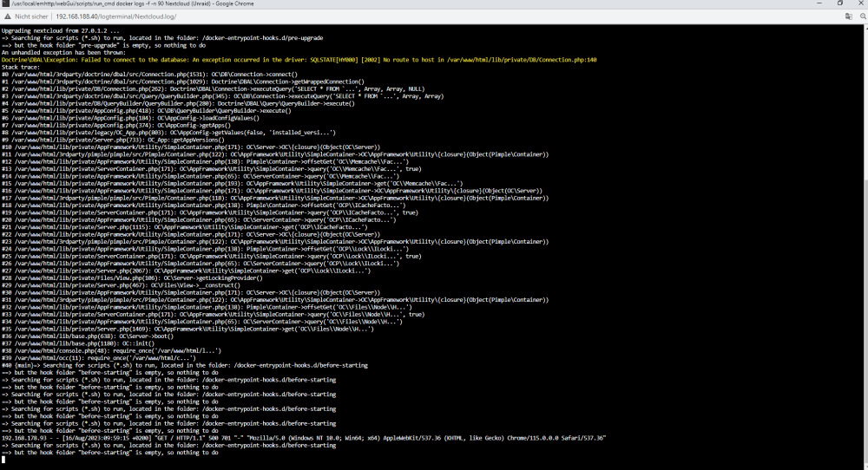Click stack line #2 with executeQuery SELECT
Viewport: 868px width, 470px height.
click(x=214, y=88)
